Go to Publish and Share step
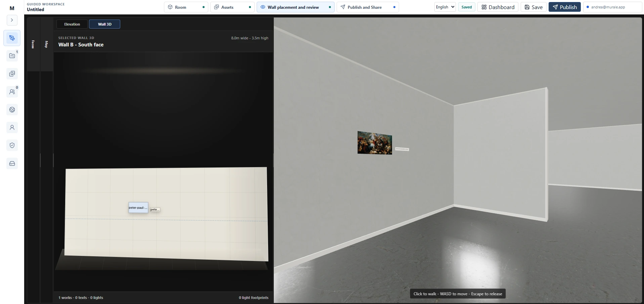Viewport: 644px width, 304px height. point(368,7)
